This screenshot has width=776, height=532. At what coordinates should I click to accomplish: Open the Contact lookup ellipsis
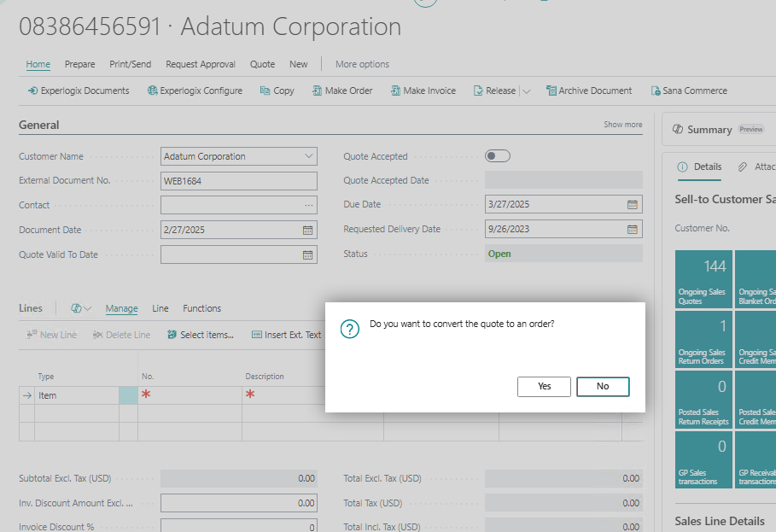point(309,205)
